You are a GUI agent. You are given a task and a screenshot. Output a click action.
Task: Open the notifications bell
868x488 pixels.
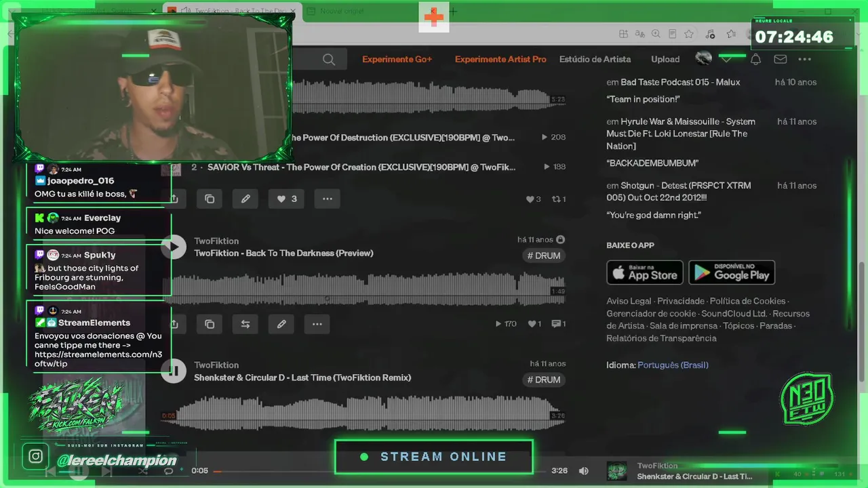point(755,60)
